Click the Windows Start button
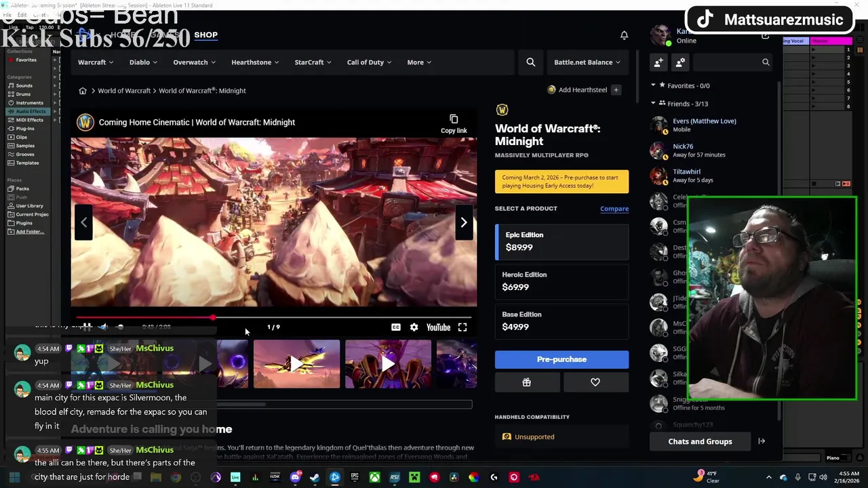868x488 pixels. (14, 477)
